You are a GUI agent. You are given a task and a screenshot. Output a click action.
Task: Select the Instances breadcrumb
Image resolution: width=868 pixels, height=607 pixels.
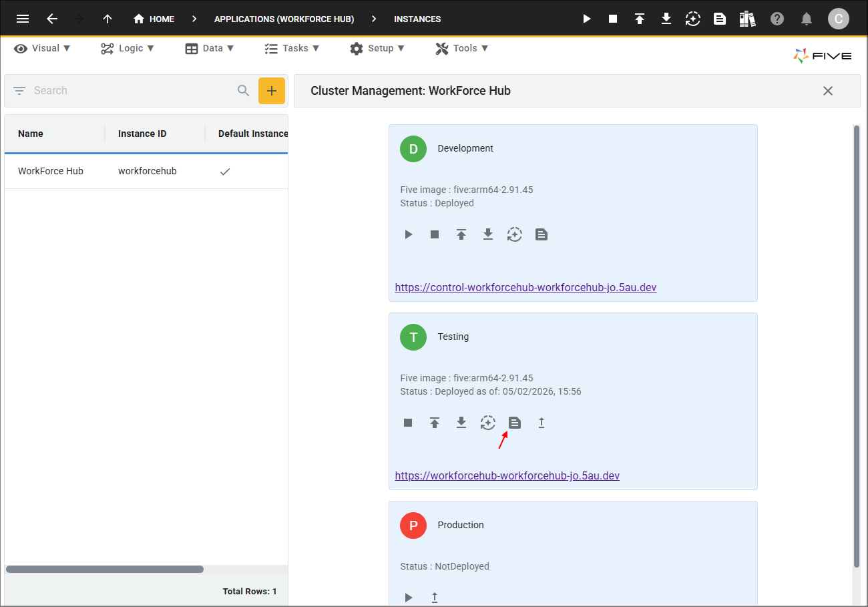(x=417, y=19)
